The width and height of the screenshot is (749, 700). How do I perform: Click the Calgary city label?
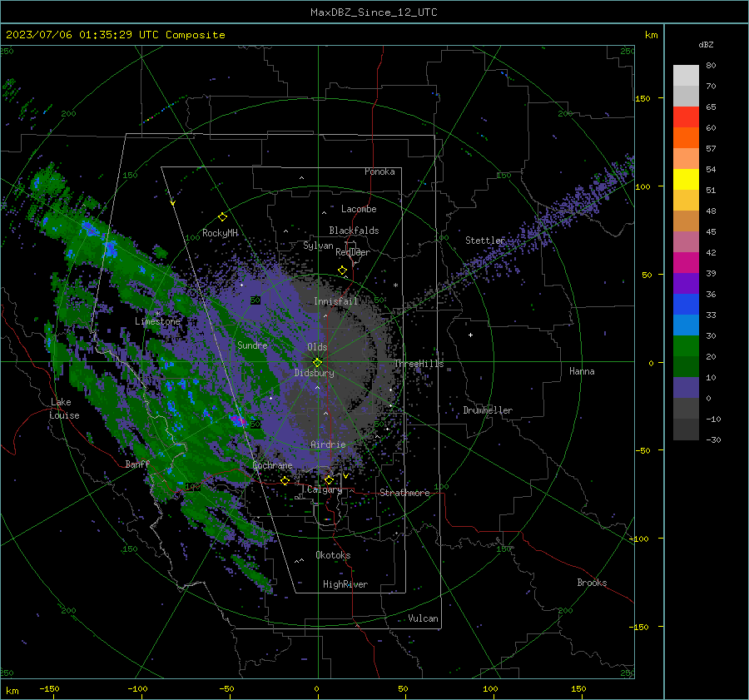[x=325, y=489]
